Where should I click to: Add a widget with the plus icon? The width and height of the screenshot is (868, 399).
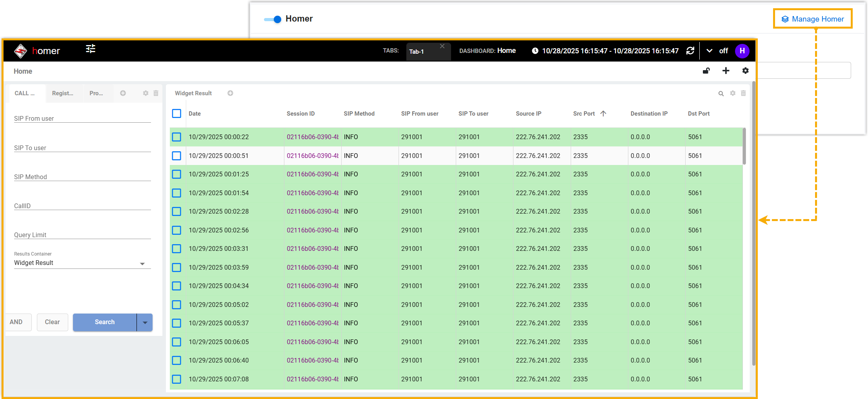(726, 71)
